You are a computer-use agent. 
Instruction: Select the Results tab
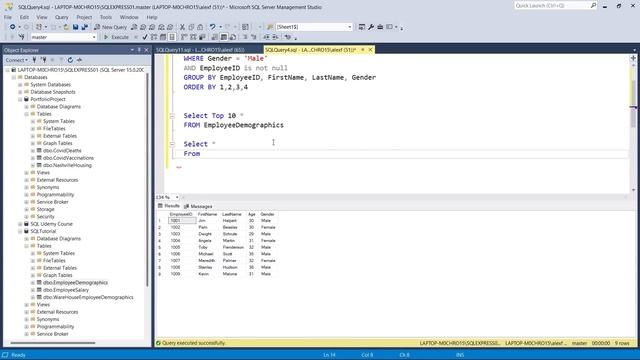[169, 206]
